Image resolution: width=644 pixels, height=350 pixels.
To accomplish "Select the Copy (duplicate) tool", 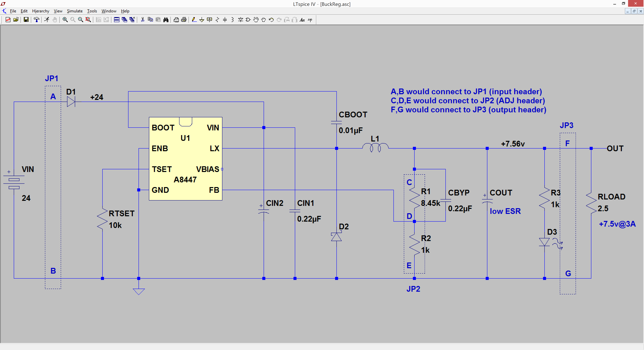I will 150,20.
